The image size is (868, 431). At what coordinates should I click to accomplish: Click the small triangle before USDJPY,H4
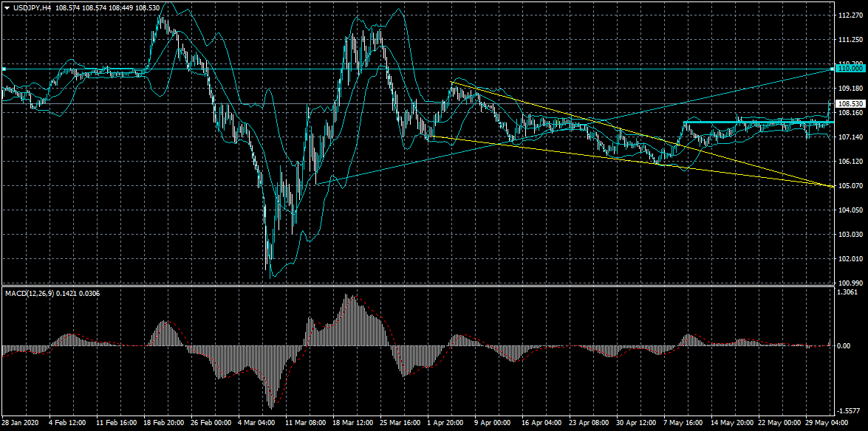[x=5, y=6]
